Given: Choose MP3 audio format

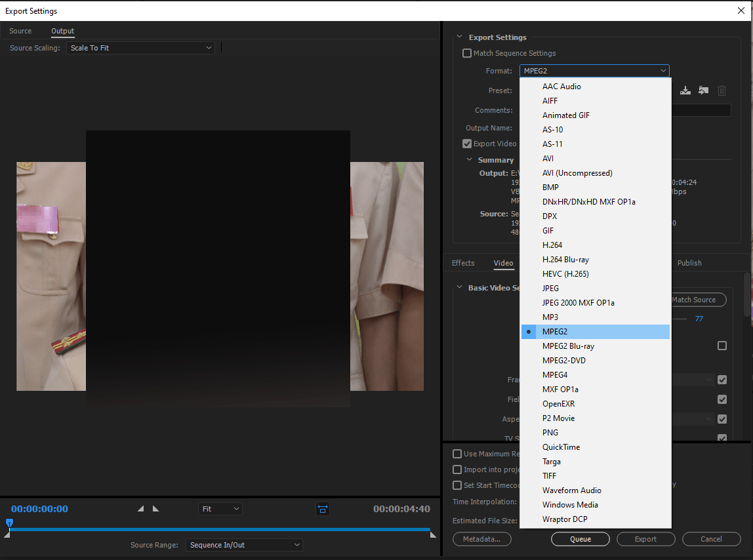Looking at the screenshot, I should (596, 317).
